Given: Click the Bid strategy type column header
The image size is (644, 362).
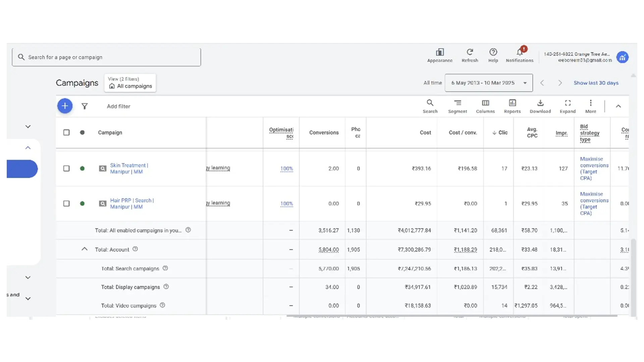Looking at the screenshot, I should (590, 133).
